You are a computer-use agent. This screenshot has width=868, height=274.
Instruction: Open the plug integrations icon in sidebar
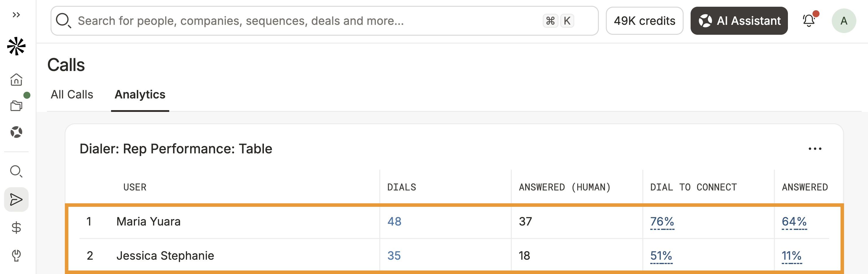tap(16, 256)
